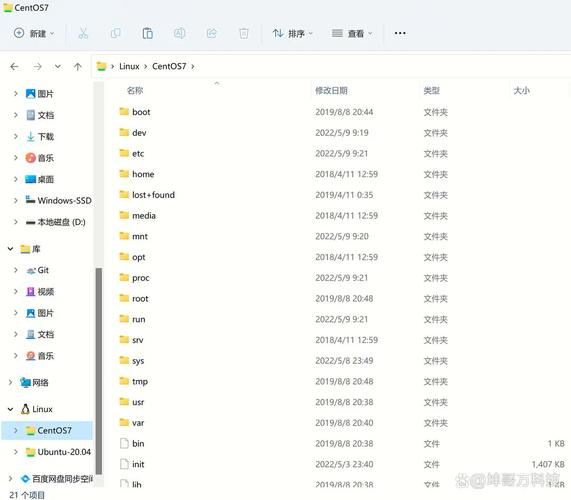Click the Paste clipboard icon
The height and width of the screenshot is (500, 571).
coord(147,33)
